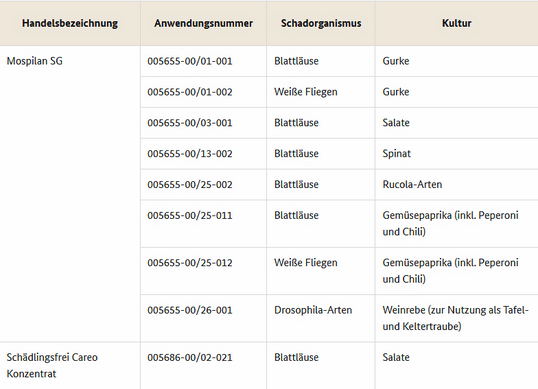Select application number 005655-00/25-012
The height and width of the screenshot is (389, 538).
point(190,263)
